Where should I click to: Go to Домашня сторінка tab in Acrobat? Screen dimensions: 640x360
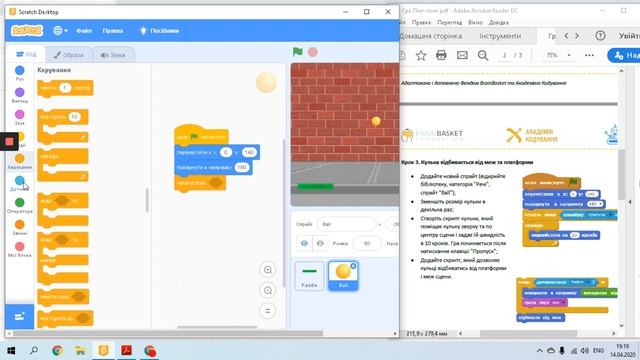click(x=430, y=36)
